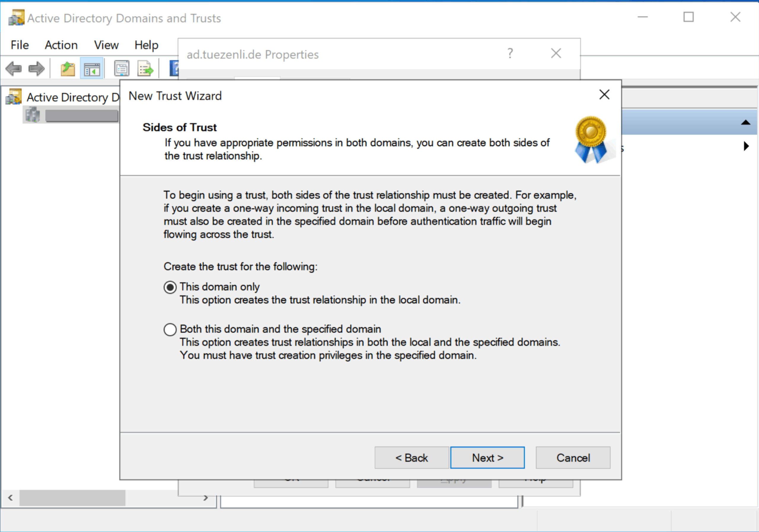Click the Up one level folder icon
The height and width of the screenshot is (532, 759).
[68, 69]
